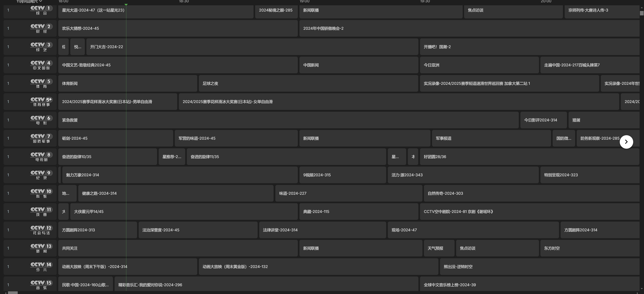The height and width of the screenshot is (294, 644).
Task: Open episode 奋进的旋律11/35
Action: click(286, 157)
